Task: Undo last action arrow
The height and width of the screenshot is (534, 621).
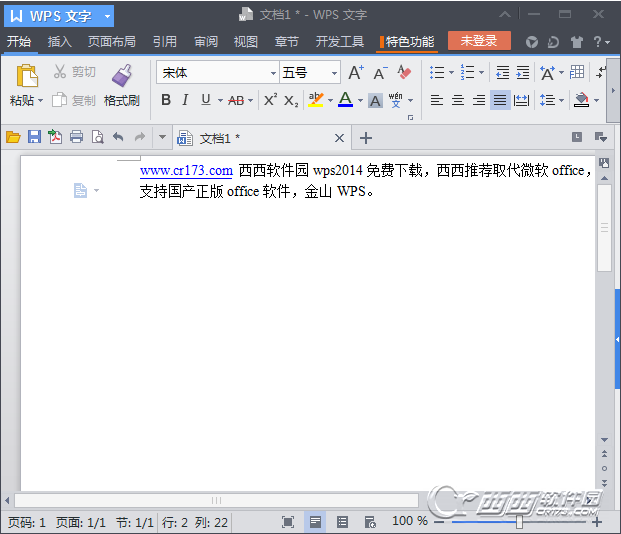Action: [118, 137]
